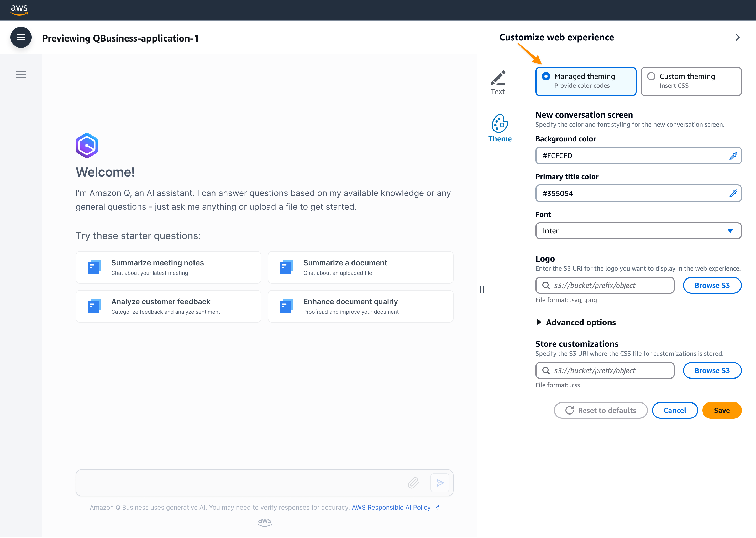Open the Font dropdown showing Inter
The width and height of the screenshot is (756, 538).
pyautogui.click(x=638, y=231)
